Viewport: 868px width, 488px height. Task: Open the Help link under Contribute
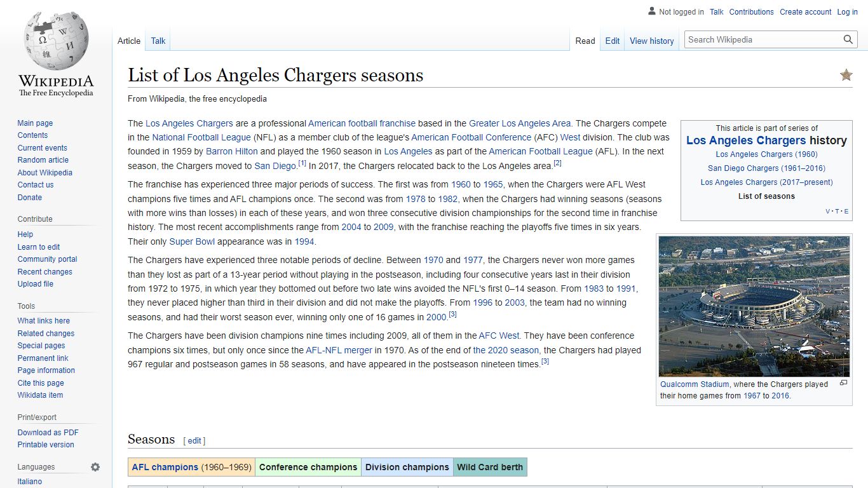coord(25,234)
